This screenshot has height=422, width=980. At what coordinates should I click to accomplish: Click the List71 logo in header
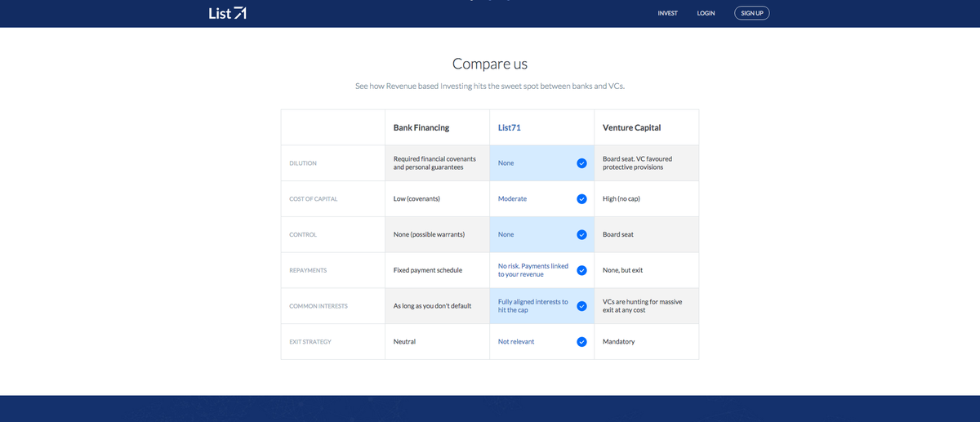click(x=227, y=13)
